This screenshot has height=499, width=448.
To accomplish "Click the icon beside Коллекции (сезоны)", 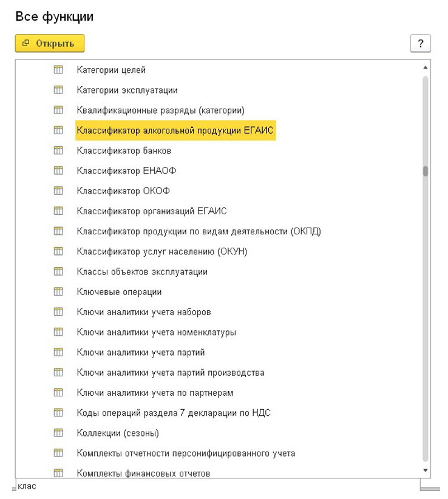I will [x=58, y=433].
